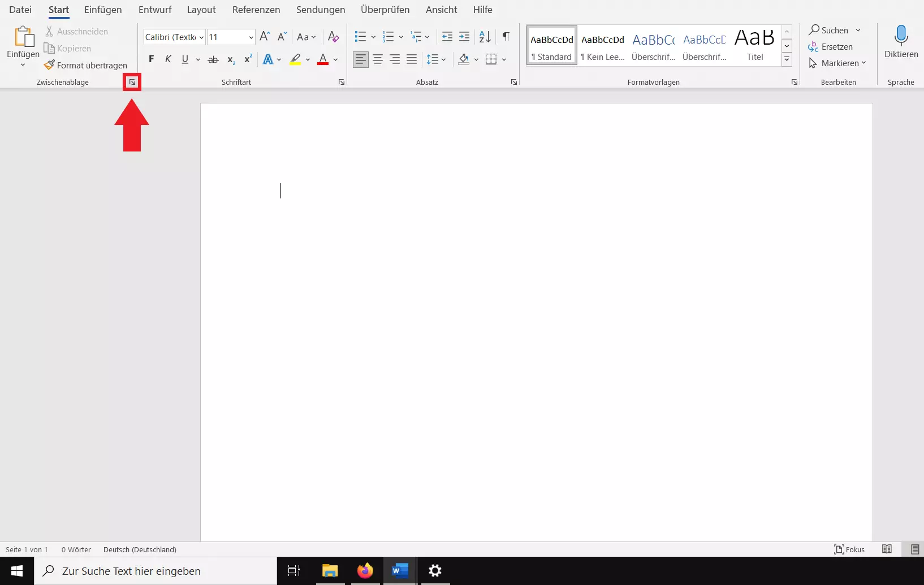Switch to print layout view icon

point(915,549)
